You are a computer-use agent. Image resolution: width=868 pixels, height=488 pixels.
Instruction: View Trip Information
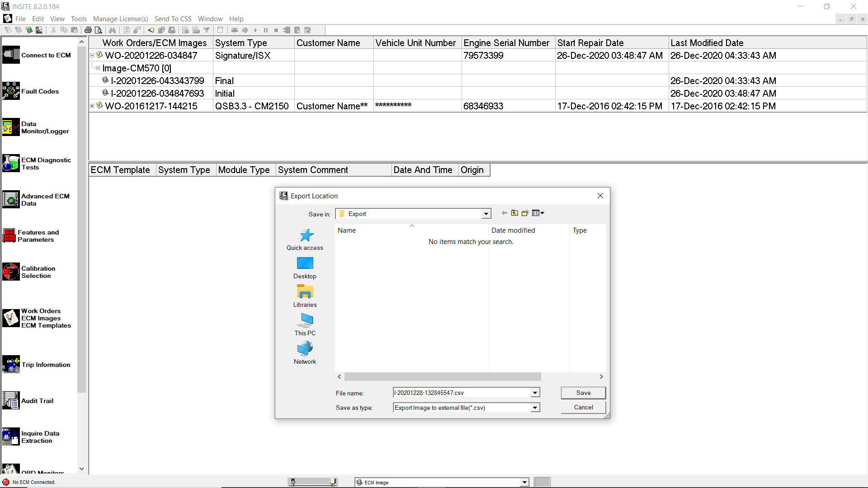click(x=46, y=365)
